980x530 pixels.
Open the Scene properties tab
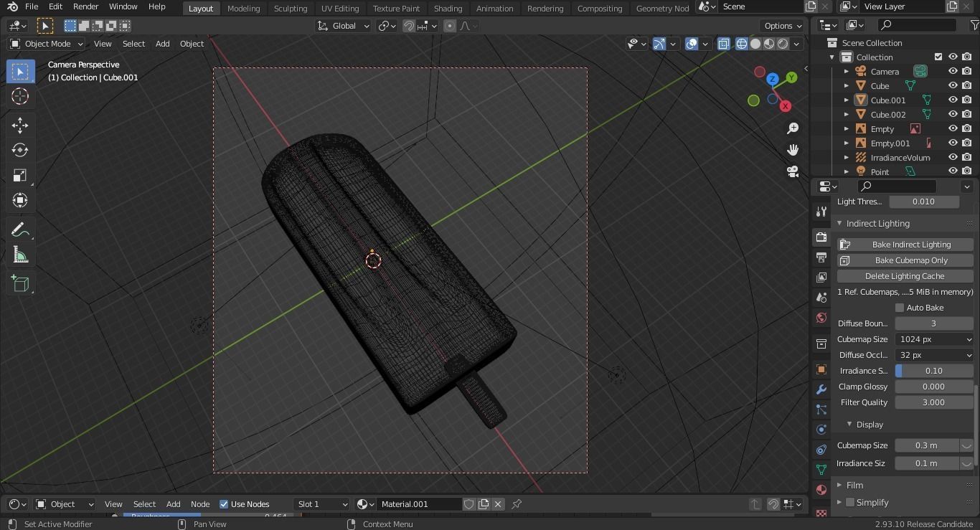821,297
